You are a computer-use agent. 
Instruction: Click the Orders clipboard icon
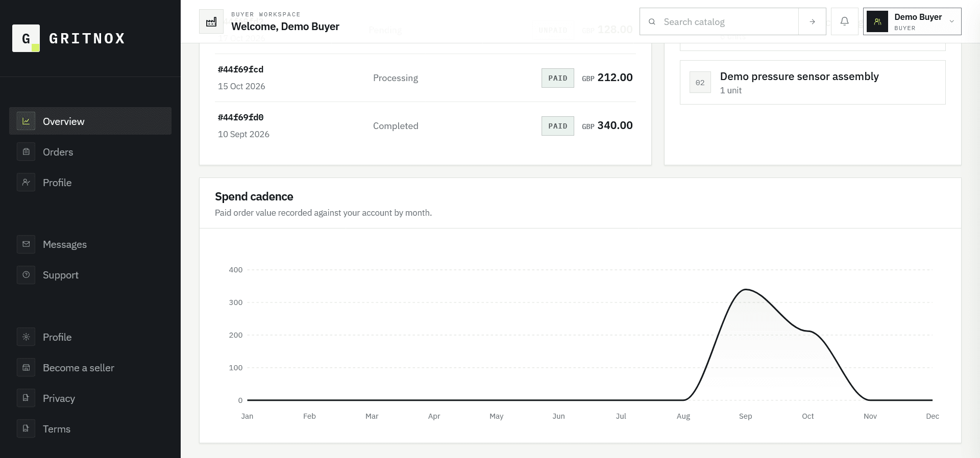pos(26,151)
